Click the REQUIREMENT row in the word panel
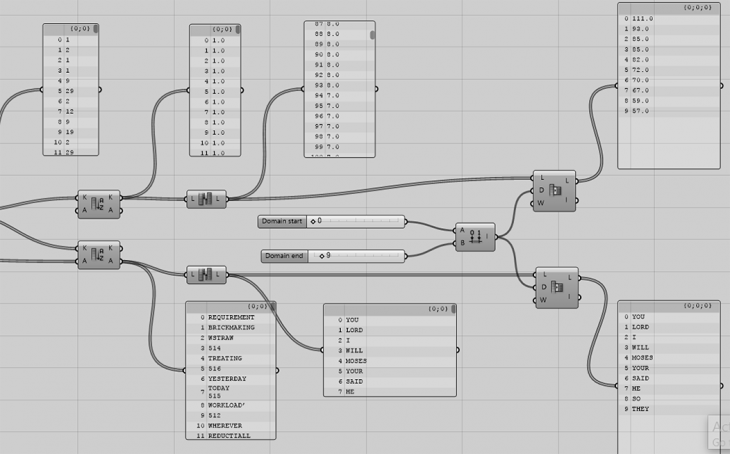730x454 pixels. click(231, 318)
